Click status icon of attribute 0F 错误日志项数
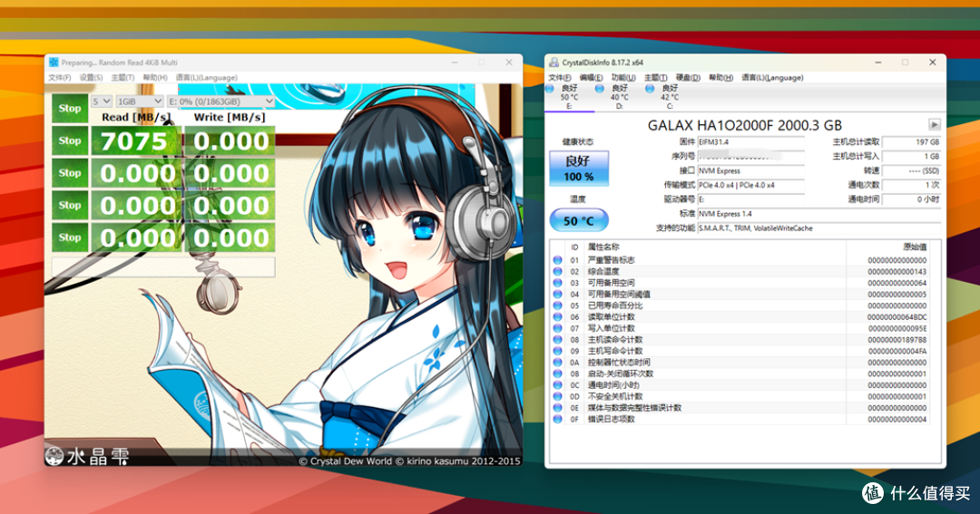 pos(557,419)
